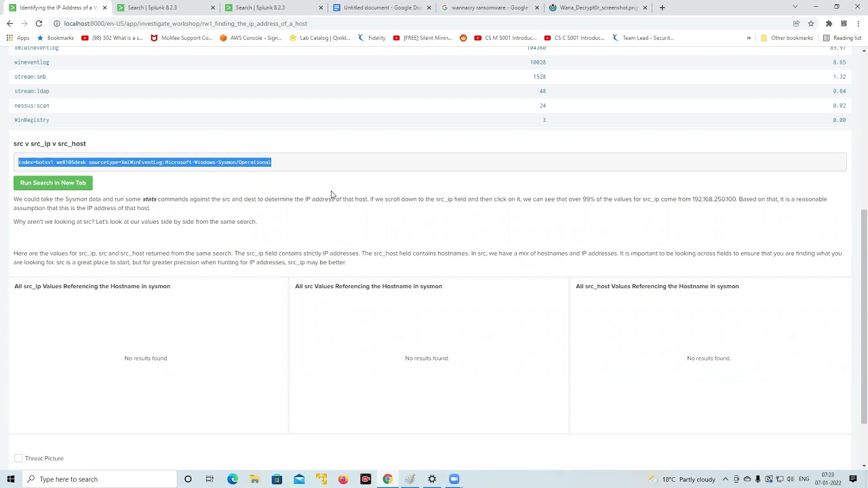Open the McAfee Support Co... bookmark

[182, 38]
